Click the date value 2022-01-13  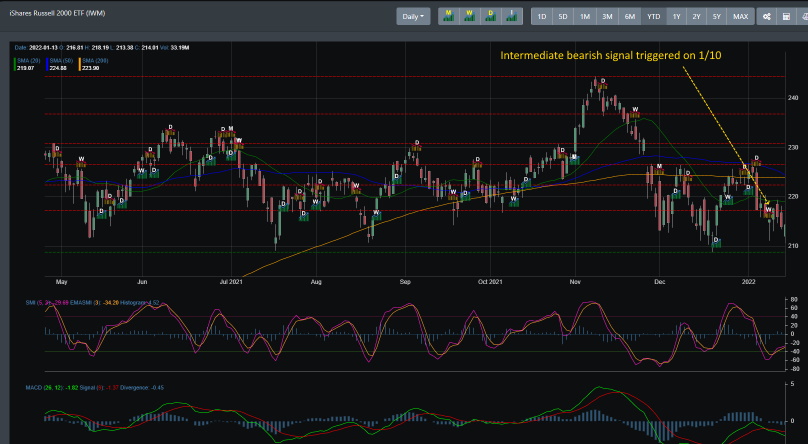pos(43,47)
